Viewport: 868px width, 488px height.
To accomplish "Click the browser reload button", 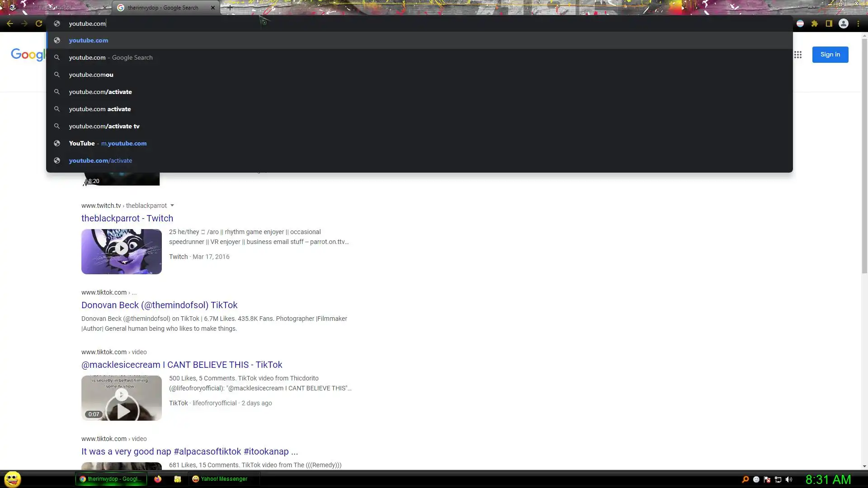I will click(39, 23).
